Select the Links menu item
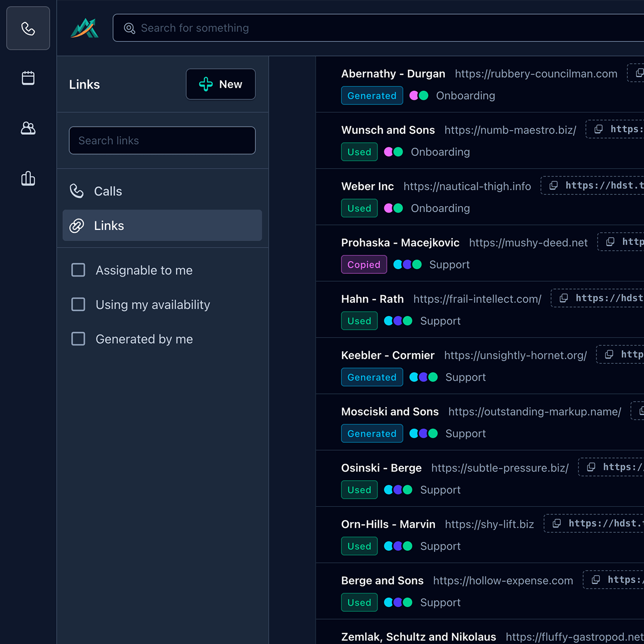 click(x=162, y=225)
